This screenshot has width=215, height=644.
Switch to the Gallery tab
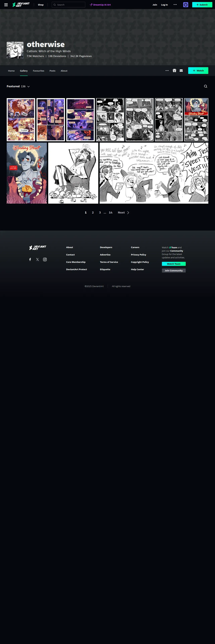pyautogui.click(x=24, y=71)
